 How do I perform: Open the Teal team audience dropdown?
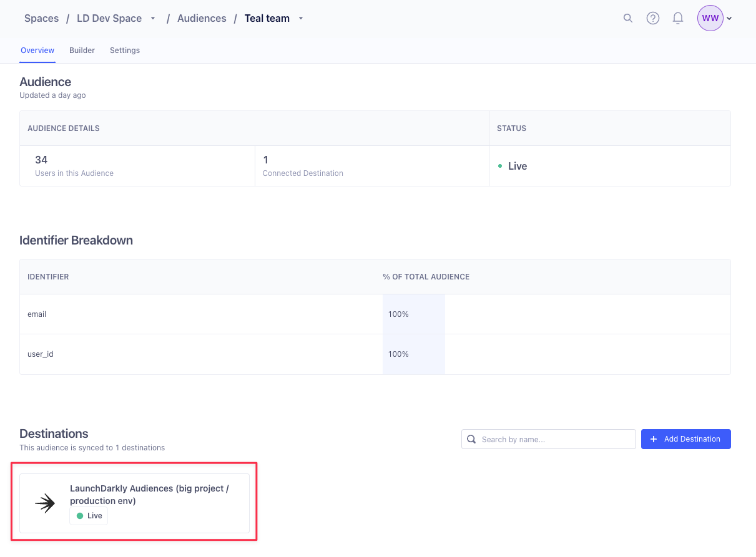300,18
